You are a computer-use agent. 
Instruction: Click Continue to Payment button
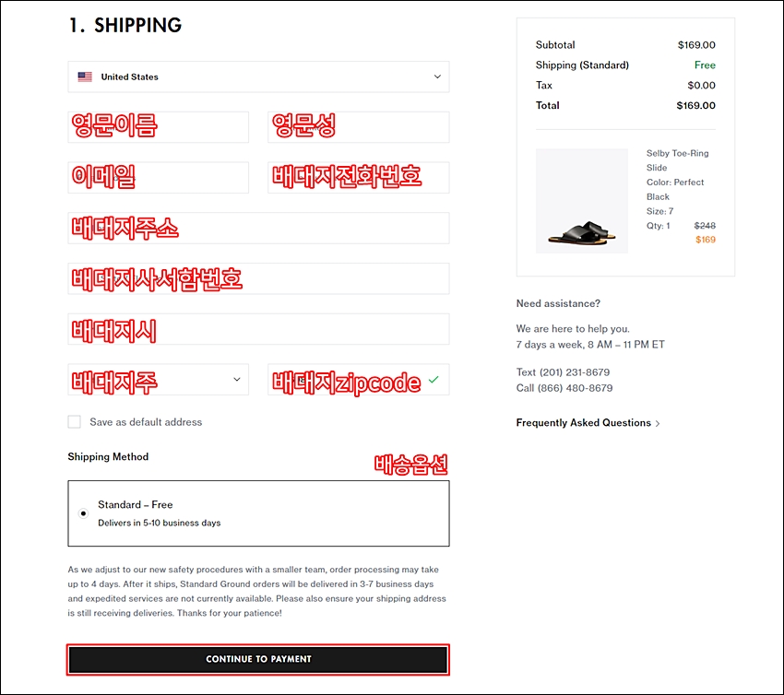coord(258,659)
